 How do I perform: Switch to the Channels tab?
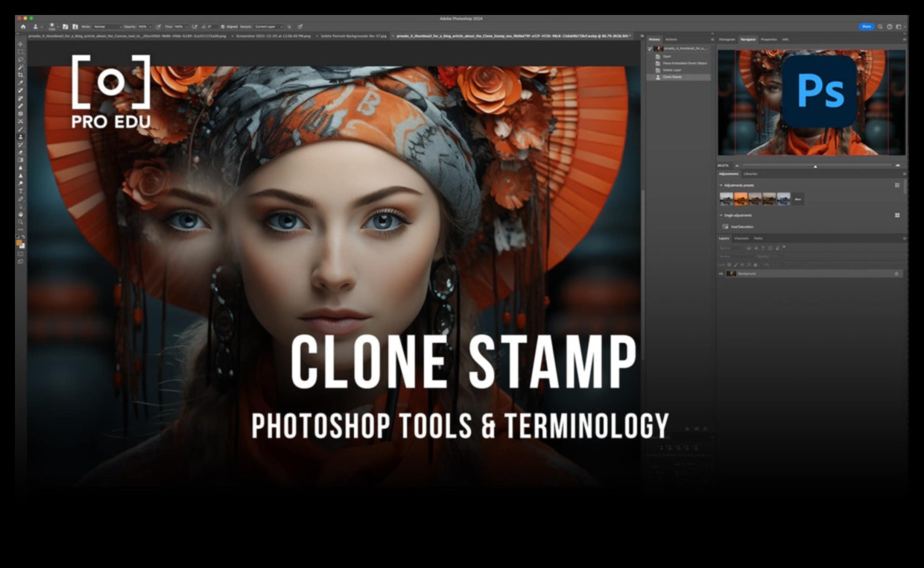pos(741,239)
